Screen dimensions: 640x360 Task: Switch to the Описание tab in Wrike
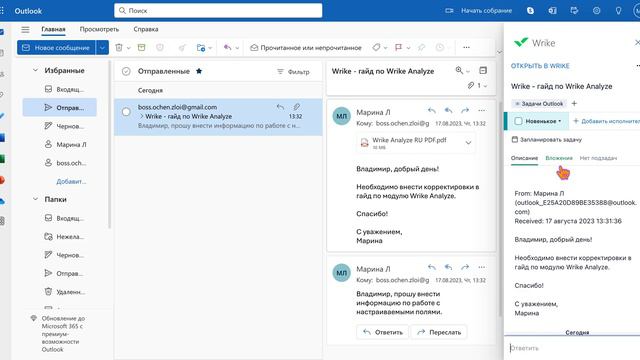click(524, 158)
